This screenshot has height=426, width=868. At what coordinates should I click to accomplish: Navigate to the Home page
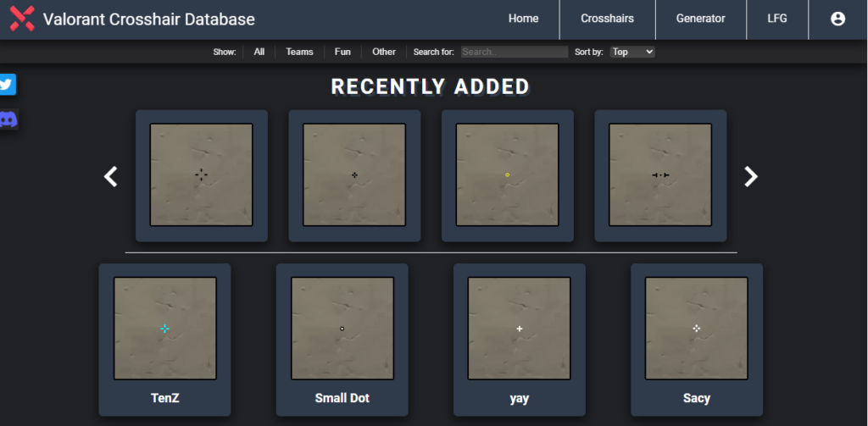point(523,19)
